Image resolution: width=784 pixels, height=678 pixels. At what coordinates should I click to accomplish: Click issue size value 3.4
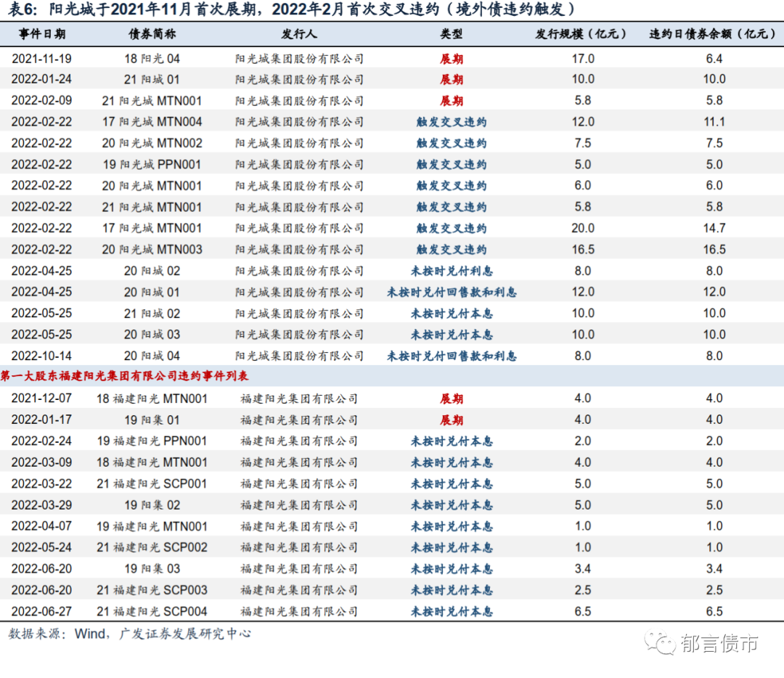coord(583,568)
